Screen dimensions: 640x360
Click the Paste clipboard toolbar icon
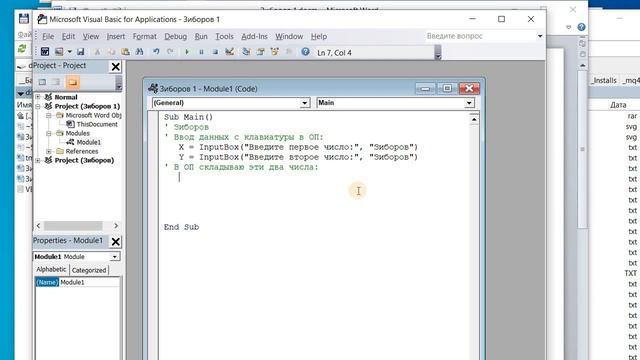click(125, 52)
